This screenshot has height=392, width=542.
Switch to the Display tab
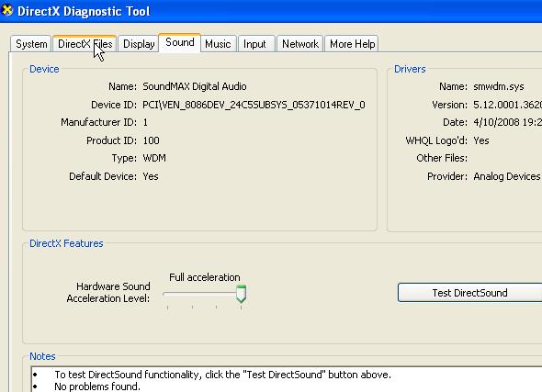[139, 44]
